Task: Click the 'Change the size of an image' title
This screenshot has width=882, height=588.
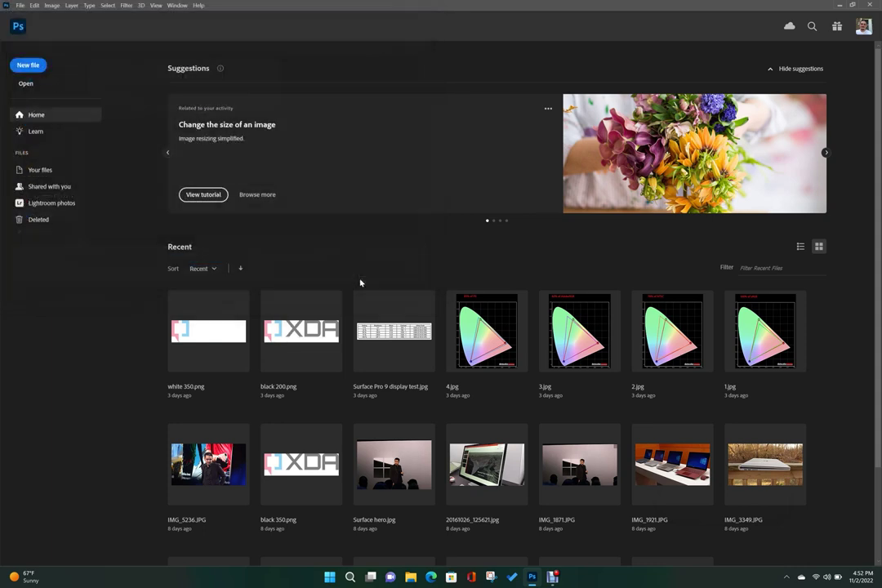Action: tap(227, 124)
